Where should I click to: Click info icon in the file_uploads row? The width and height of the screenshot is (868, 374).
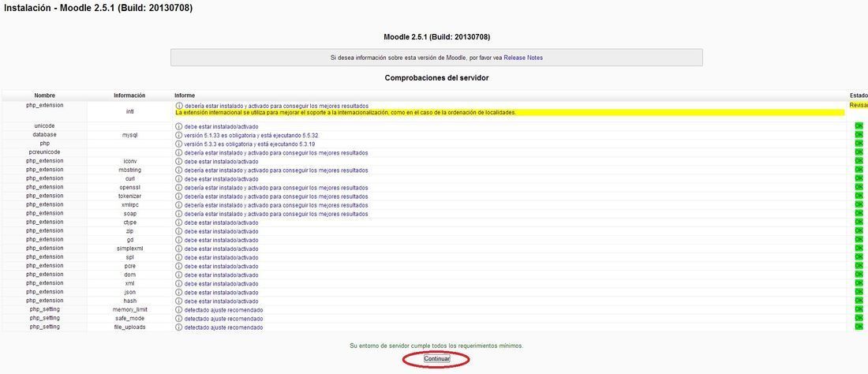point(179,327)
